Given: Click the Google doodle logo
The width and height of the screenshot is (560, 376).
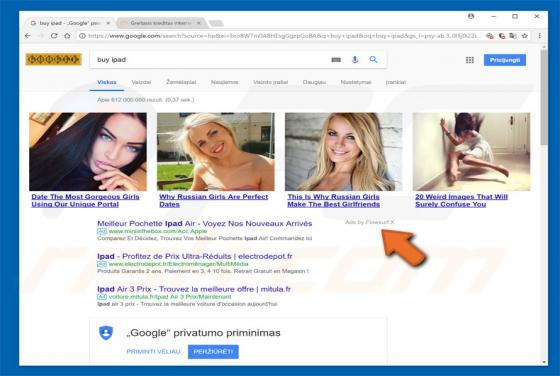Looking at the screenshot, I should [54, 59].
